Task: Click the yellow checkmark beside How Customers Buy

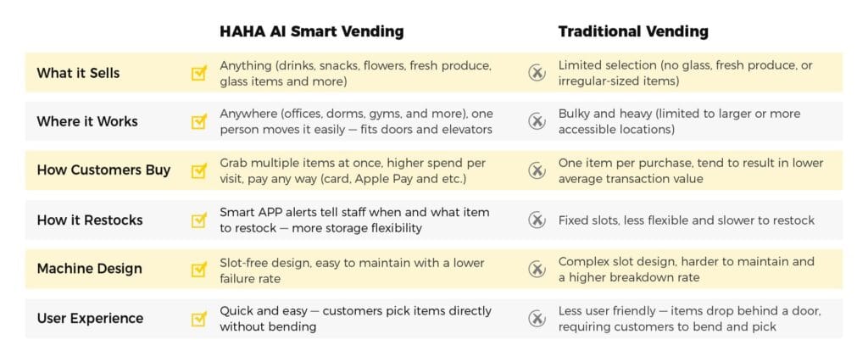Action: pos(199,170)
